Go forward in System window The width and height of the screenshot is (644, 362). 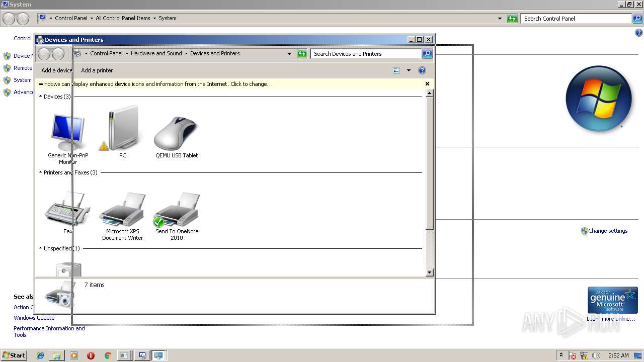23,19
